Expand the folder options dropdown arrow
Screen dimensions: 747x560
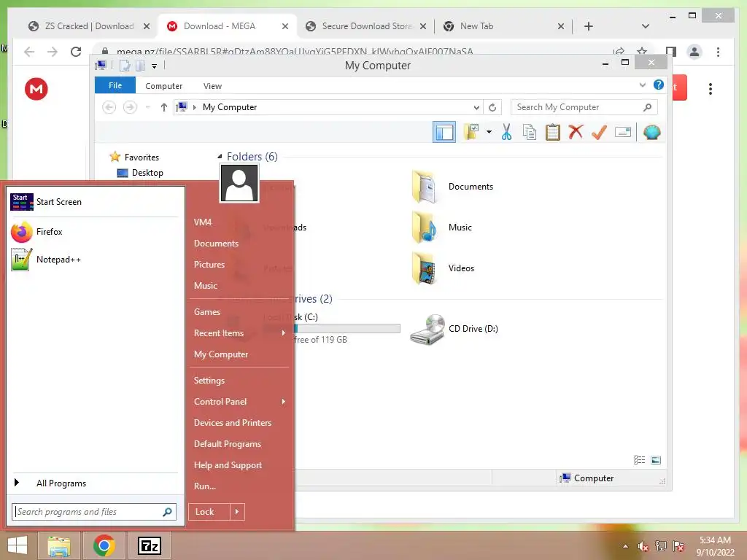pos(489,133)
